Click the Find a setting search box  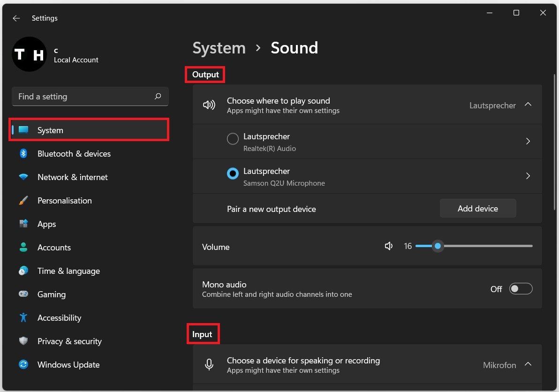pyautogui.click(x=84, y=97)
